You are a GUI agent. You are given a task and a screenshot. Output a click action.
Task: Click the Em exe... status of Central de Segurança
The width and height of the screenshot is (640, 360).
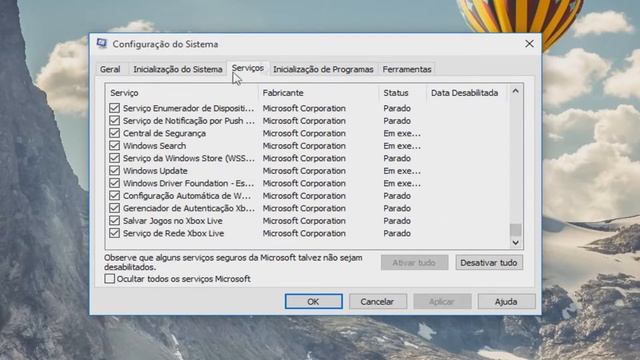402,133
